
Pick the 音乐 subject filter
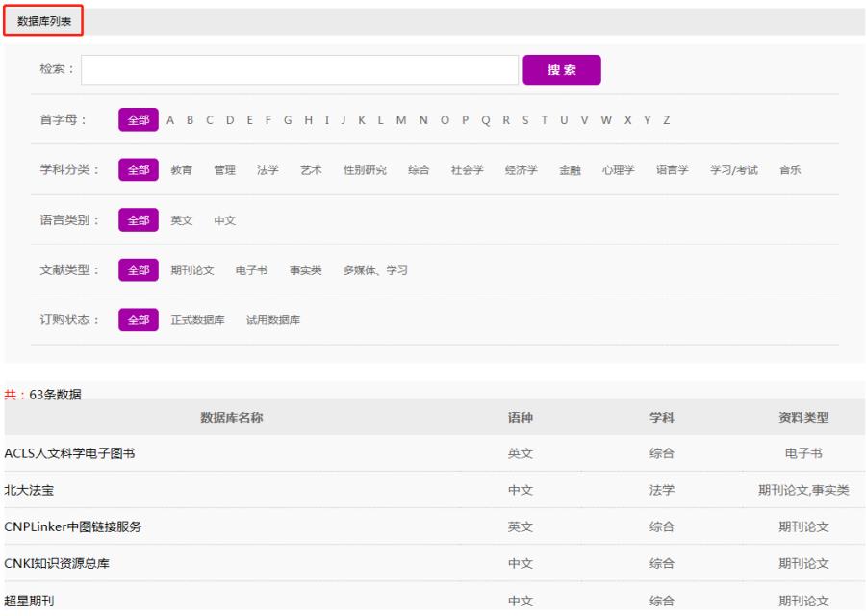click(790, 170)
